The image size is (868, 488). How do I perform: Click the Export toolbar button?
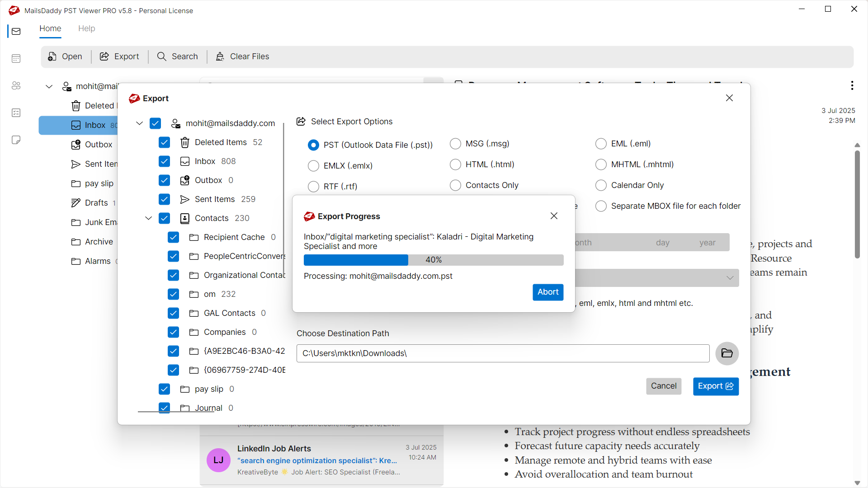(x=119, y=56)
